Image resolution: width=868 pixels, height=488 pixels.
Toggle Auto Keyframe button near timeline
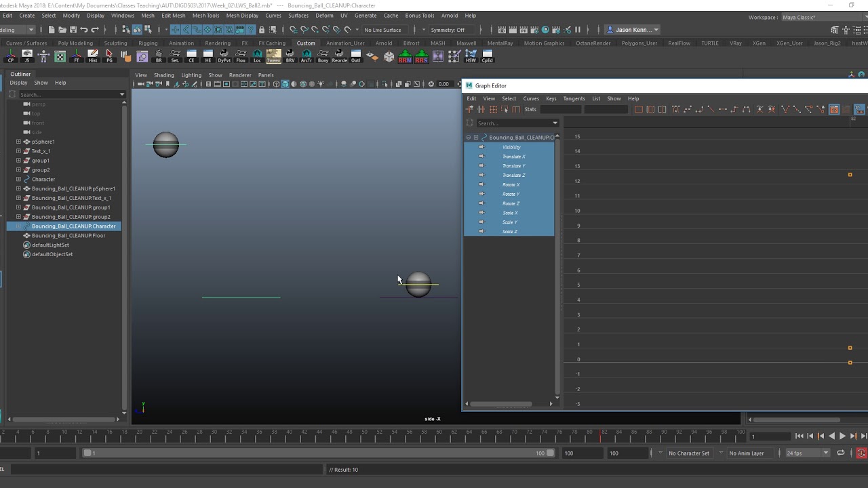(861, 453)
